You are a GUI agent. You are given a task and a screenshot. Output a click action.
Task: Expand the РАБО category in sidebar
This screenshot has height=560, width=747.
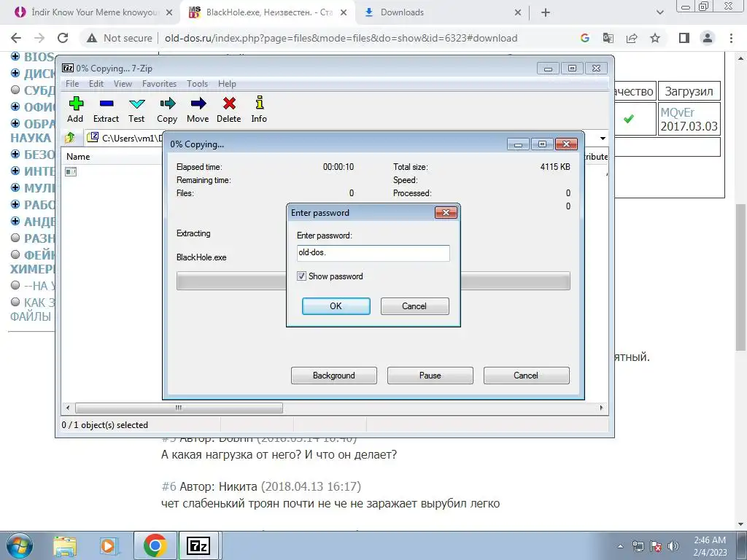(x=15, y=204)
